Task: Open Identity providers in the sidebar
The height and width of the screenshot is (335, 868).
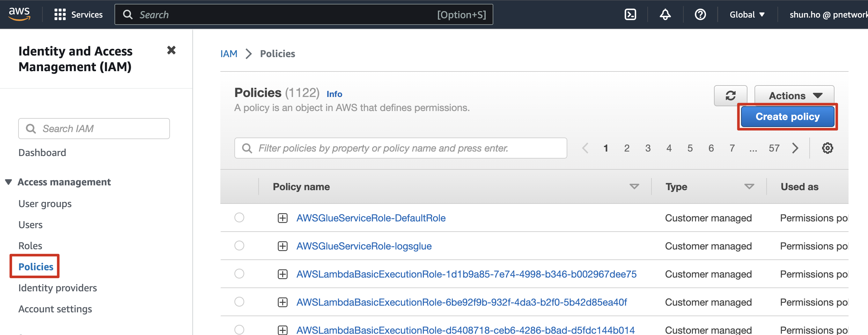Action: pyautogui.click(x=57, y=287)
